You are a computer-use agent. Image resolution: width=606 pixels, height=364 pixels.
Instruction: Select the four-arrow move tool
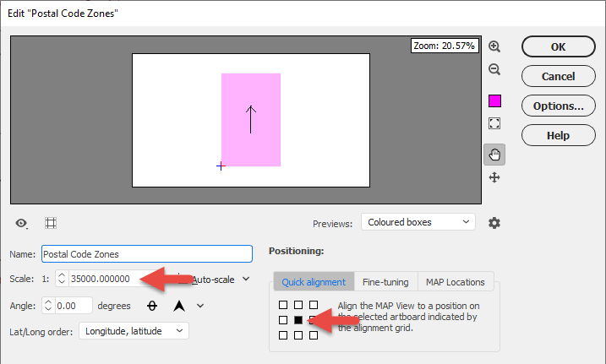point(494,177)
